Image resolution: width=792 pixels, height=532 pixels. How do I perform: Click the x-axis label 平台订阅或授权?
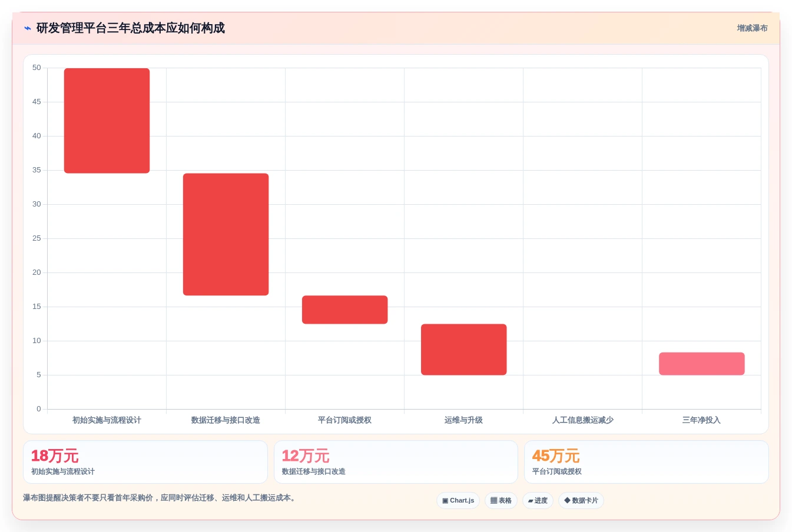(x=344, y=420)
